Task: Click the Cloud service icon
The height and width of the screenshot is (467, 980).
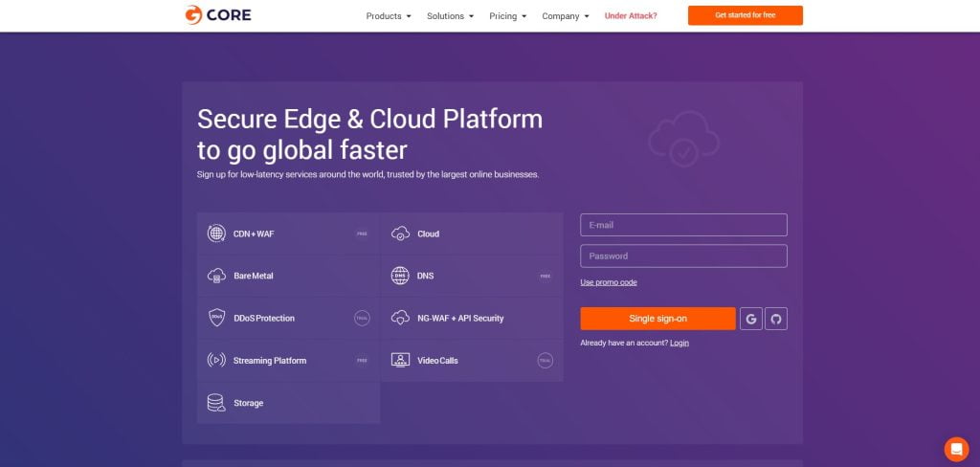Action: 400,233
